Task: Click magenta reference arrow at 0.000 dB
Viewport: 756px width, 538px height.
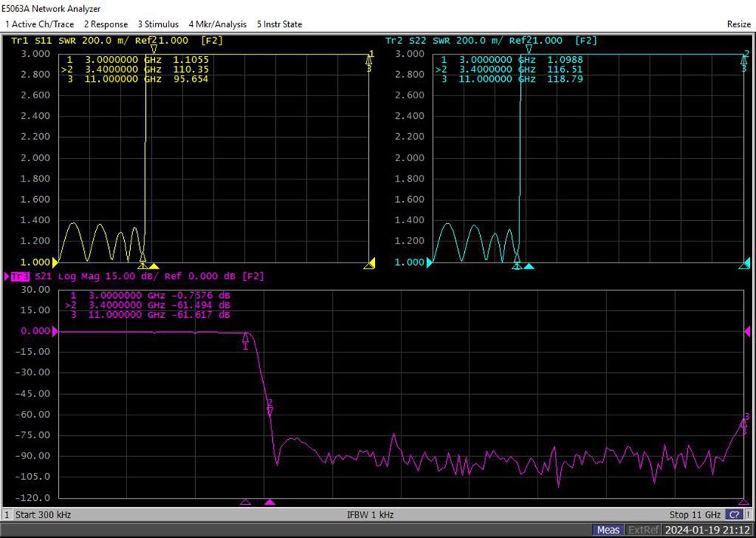Action: pyautogui.click(x=55, y=331)
